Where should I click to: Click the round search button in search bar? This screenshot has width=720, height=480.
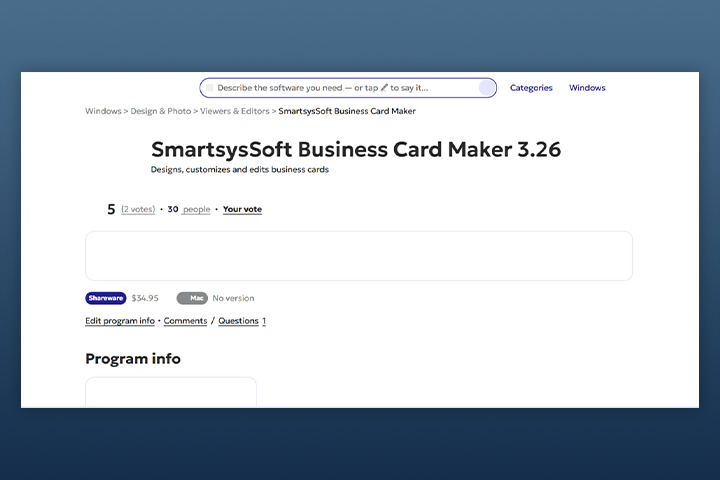pyautogui.click(x=486, y=88)
